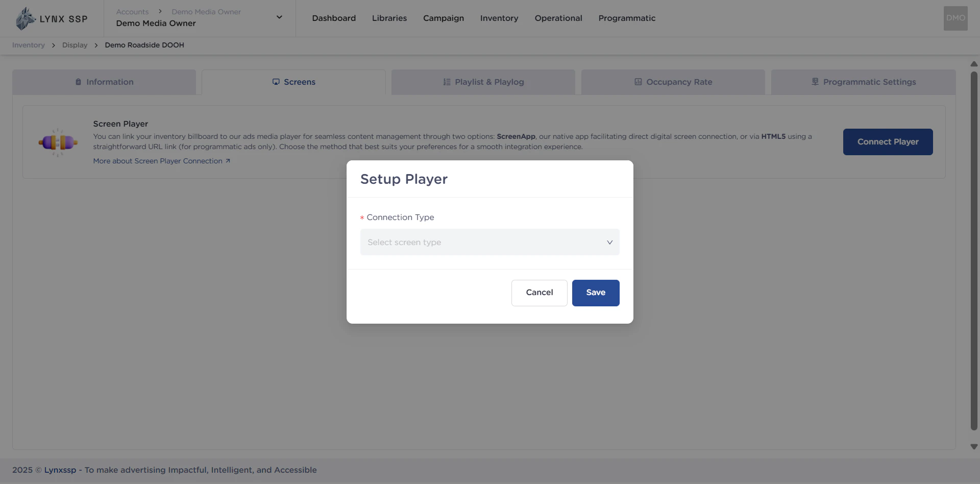Click the Lynx SSP logo
980x484 pixels.
click(51, 18)
